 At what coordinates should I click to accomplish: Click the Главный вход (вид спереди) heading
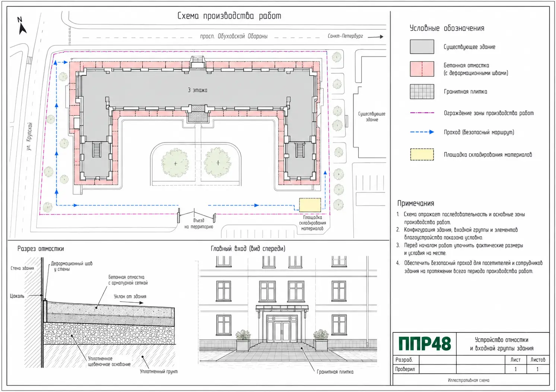click(248, 249)
